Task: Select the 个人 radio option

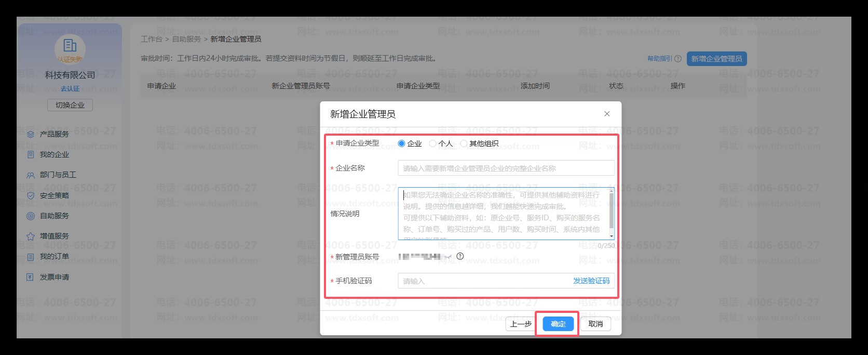Action: tap(432, 143)
